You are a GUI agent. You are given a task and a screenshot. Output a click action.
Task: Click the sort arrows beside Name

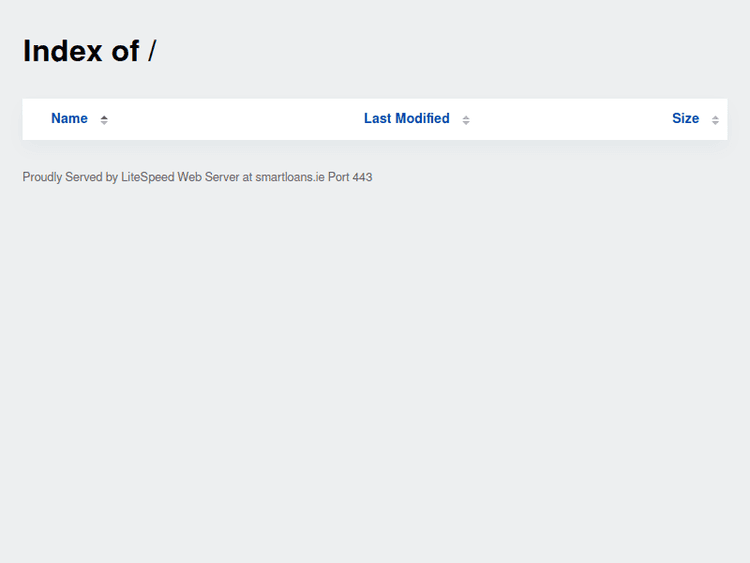(x=104, y=120)
